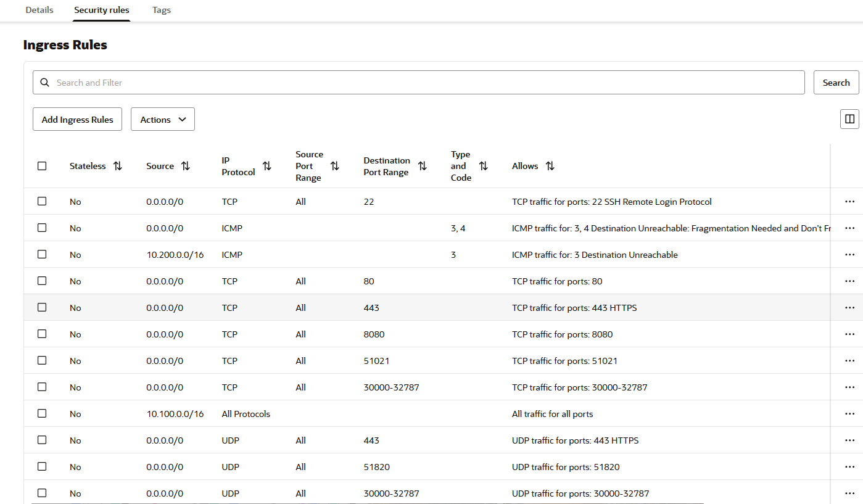This screenshot has width=863, height=504.
Task: Click Add Ingress Rules button
Action: pos(77,119)
